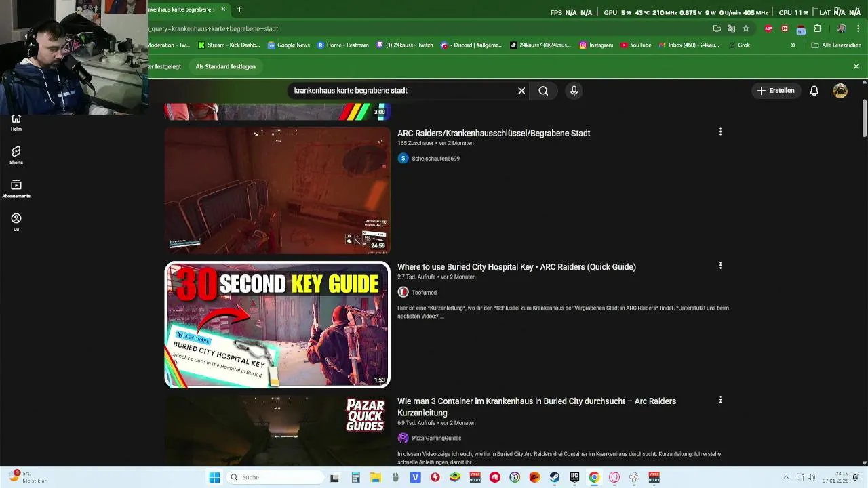Image resolution: width=868 pixels, height=488 pixels.
Task: Open the Shorts sidebar icon
Action: pyautogui.click(x=16, y=155)
